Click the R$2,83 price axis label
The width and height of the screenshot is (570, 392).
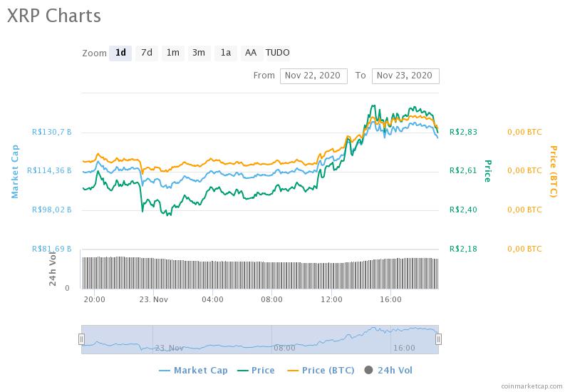[x=463, y=132]
